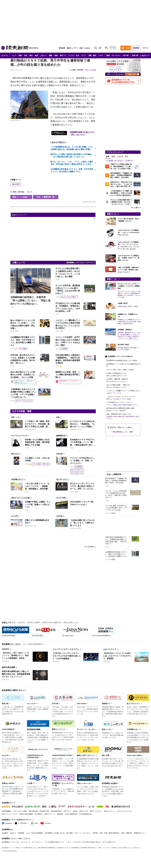Open 使い方 link near 関連ワード

point(30,192)
